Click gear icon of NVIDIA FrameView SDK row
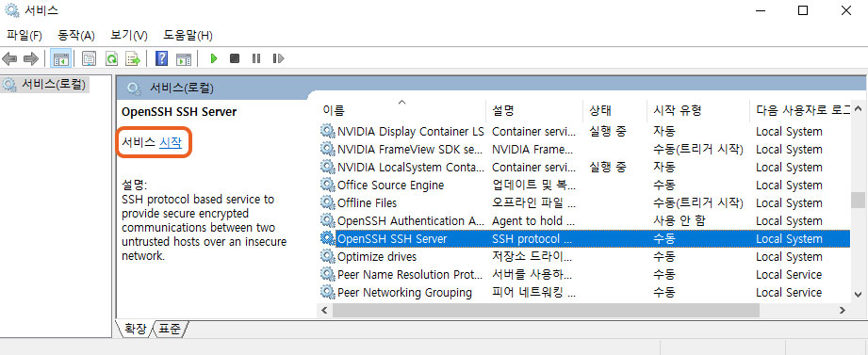The width and height of the screenshot is (868, 355). pos(328,150)
